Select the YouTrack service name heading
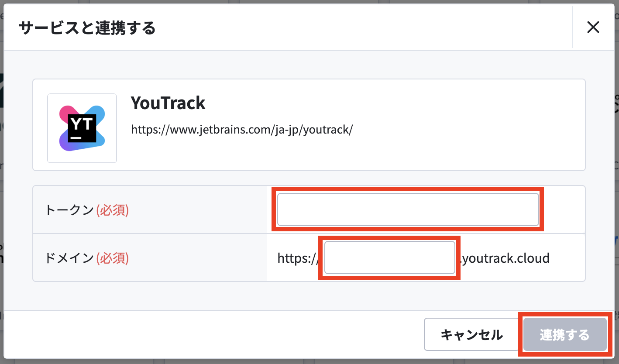 168,103
